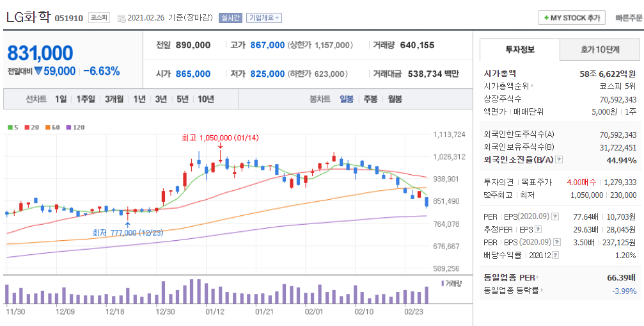Click the 거래량 legend marker in volume chart
The image size is (644, 326).
[x=443, y=284]
